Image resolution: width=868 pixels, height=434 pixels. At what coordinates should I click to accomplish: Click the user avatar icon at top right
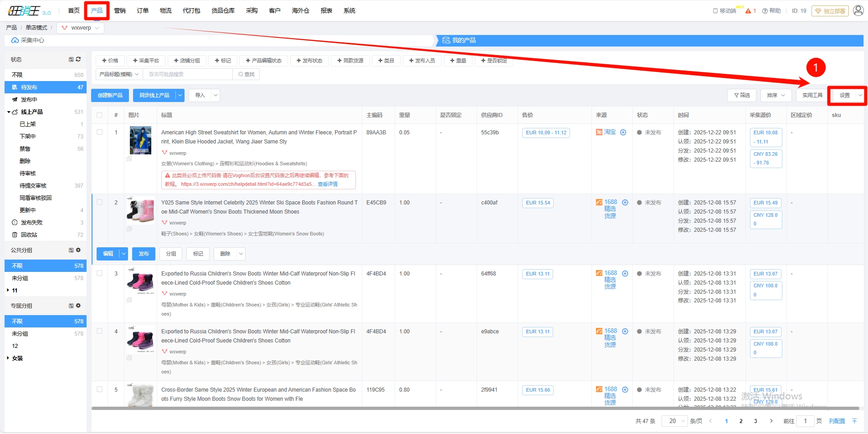tap(858, 10)
